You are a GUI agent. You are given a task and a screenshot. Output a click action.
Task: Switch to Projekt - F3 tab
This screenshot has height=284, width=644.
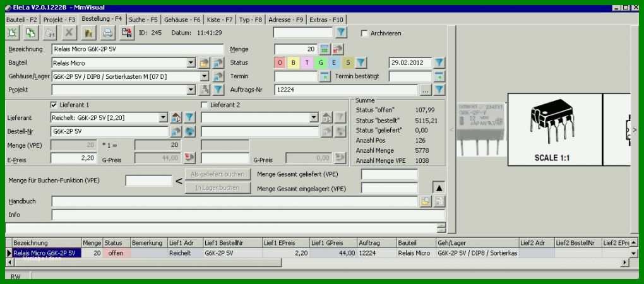59,20
